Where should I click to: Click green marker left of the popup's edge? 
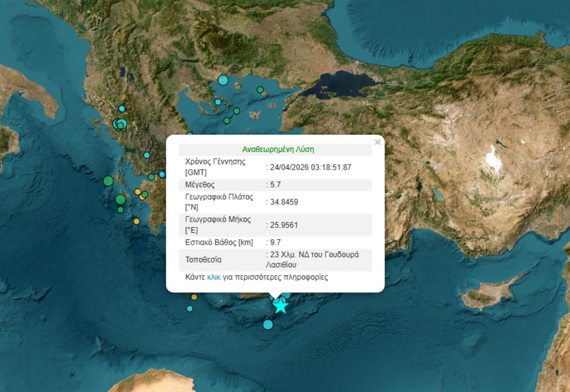(151, 177)
